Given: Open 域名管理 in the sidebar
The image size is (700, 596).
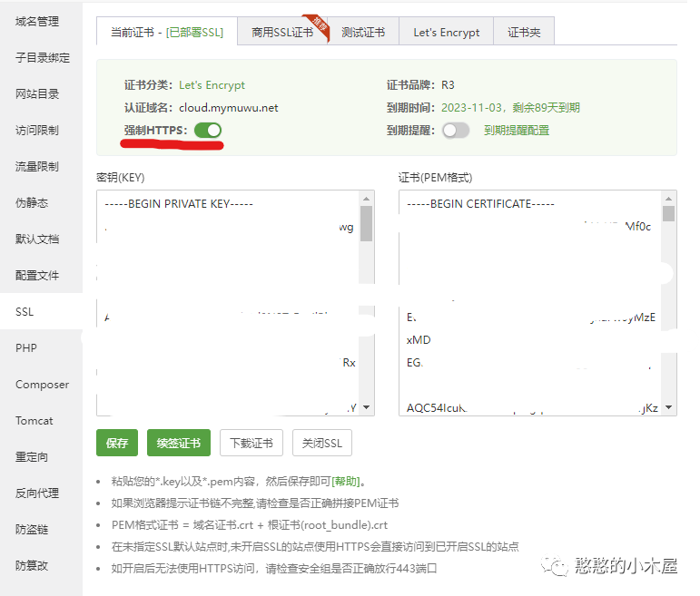Looking at the screenshot, I should pyautogui.click(x=37, y=22).
